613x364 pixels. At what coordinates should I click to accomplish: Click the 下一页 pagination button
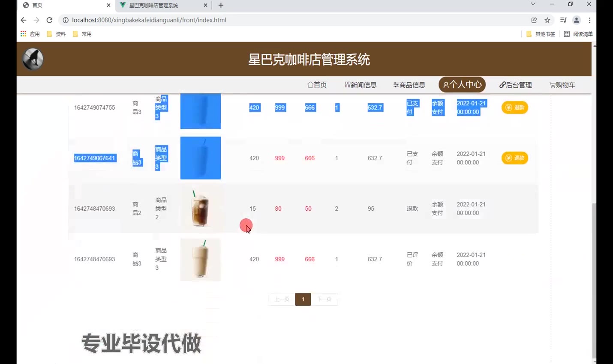click(325, 299)
